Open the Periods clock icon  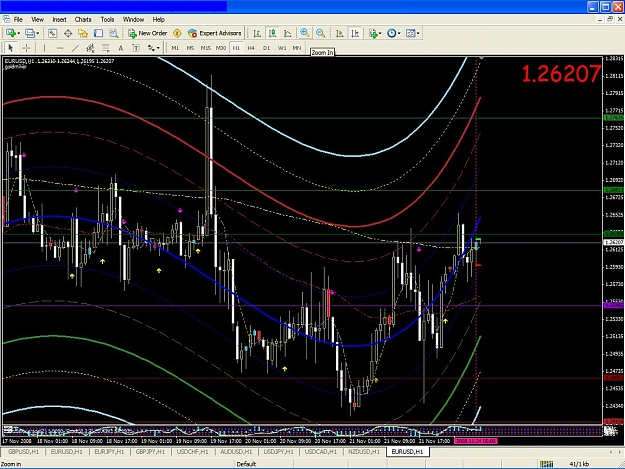391,33
